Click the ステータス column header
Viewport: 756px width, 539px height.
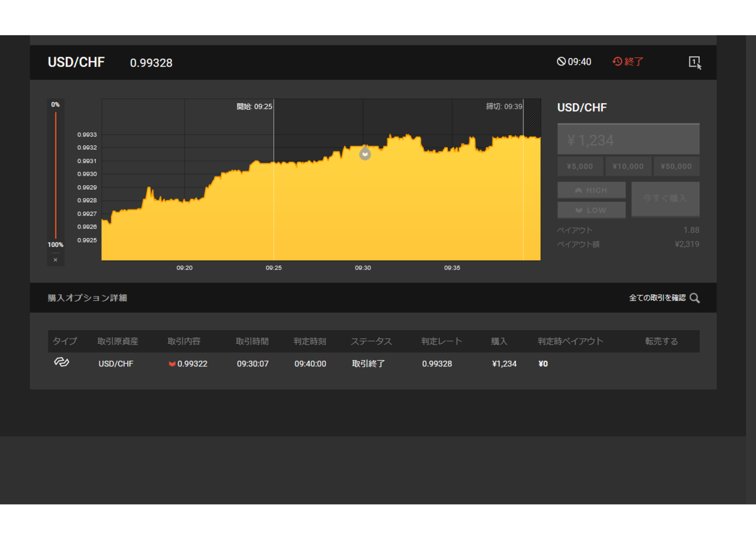coord(372,341)
